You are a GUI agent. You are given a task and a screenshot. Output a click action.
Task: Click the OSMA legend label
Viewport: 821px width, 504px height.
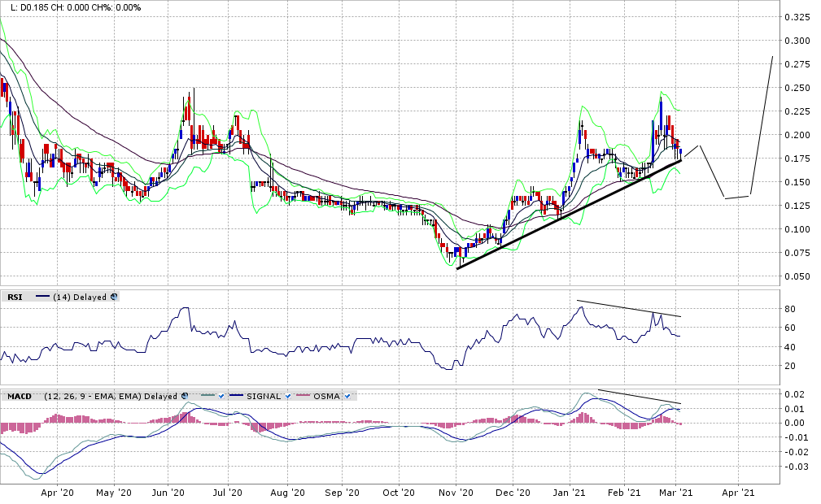click(x=328, y=396)
